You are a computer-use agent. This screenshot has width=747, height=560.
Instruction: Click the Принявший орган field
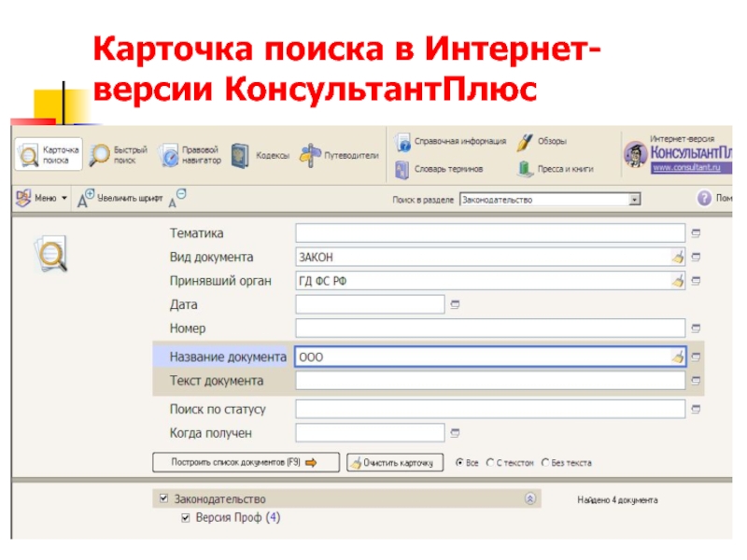[x=483, y=281]
